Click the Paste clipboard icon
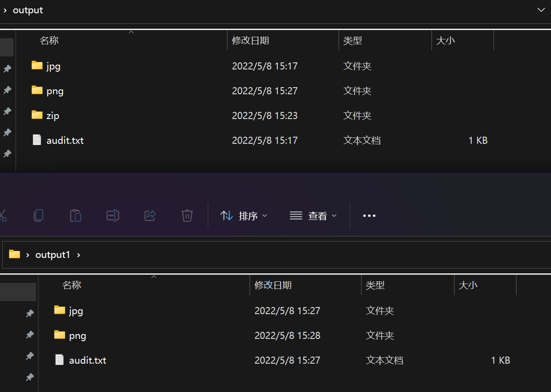 tap(76, 215)
